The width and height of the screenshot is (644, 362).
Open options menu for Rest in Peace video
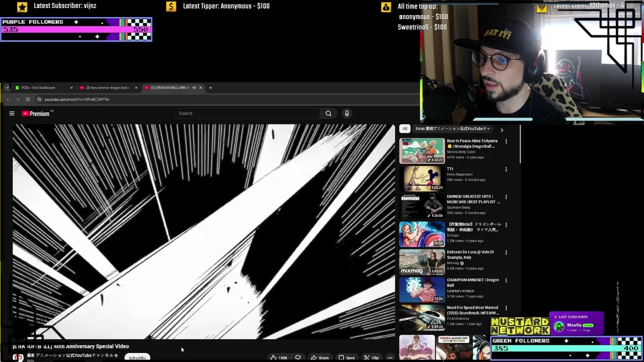[x=506, y=141]
